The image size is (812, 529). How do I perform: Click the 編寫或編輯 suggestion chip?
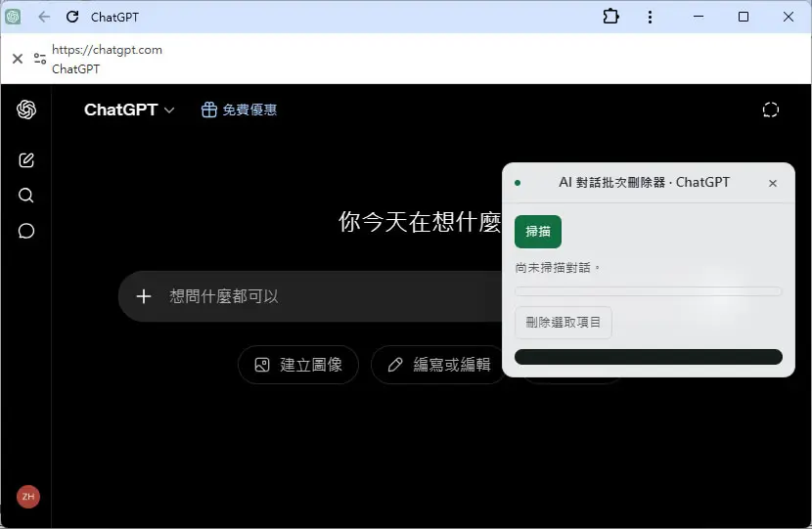coord(438,365)
